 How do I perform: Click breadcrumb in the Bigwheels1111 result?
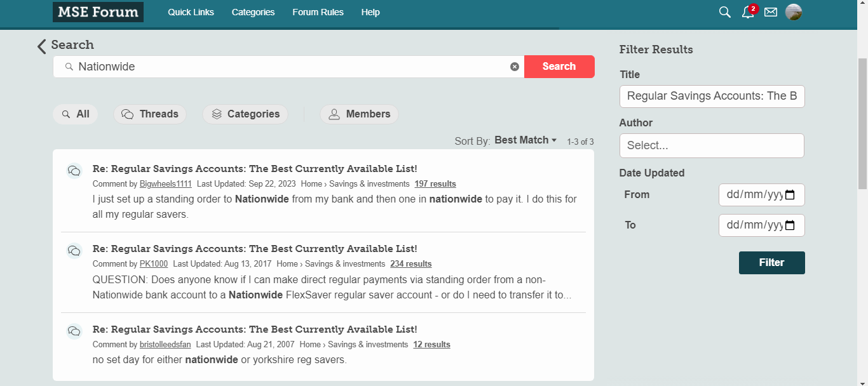(355, 184)
